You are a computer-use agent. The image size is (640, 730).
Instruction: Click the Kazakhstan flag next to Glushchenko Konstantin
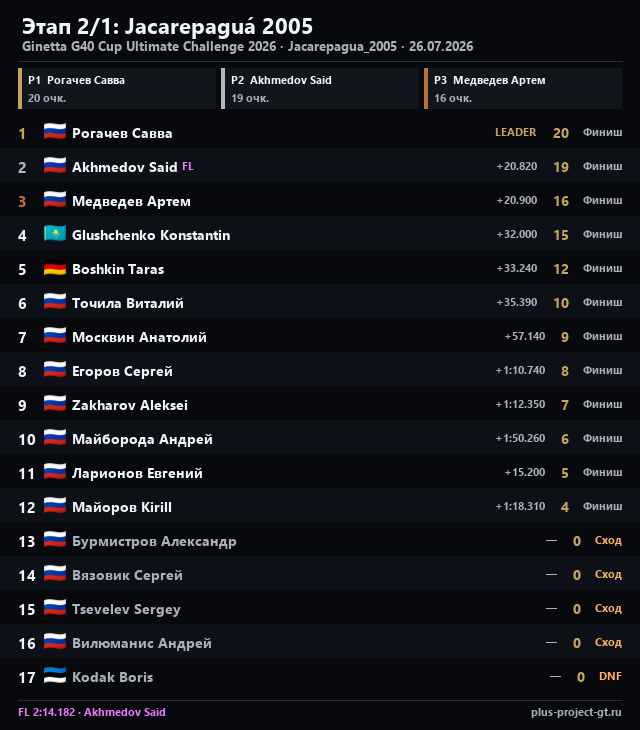[55, 234]
